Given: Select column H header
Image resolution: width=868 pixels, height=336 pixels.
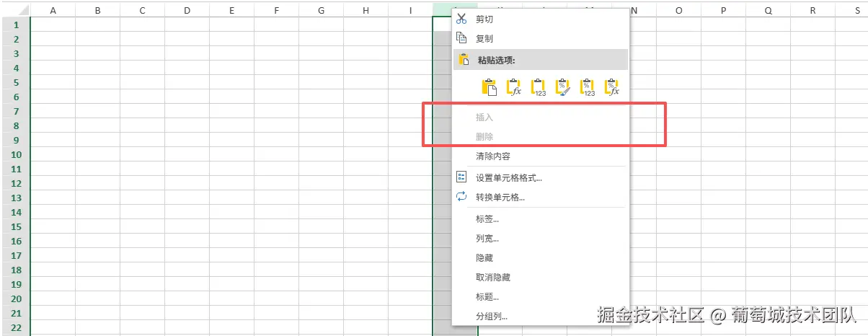Looking at the screenshot, I should point(366,10).
